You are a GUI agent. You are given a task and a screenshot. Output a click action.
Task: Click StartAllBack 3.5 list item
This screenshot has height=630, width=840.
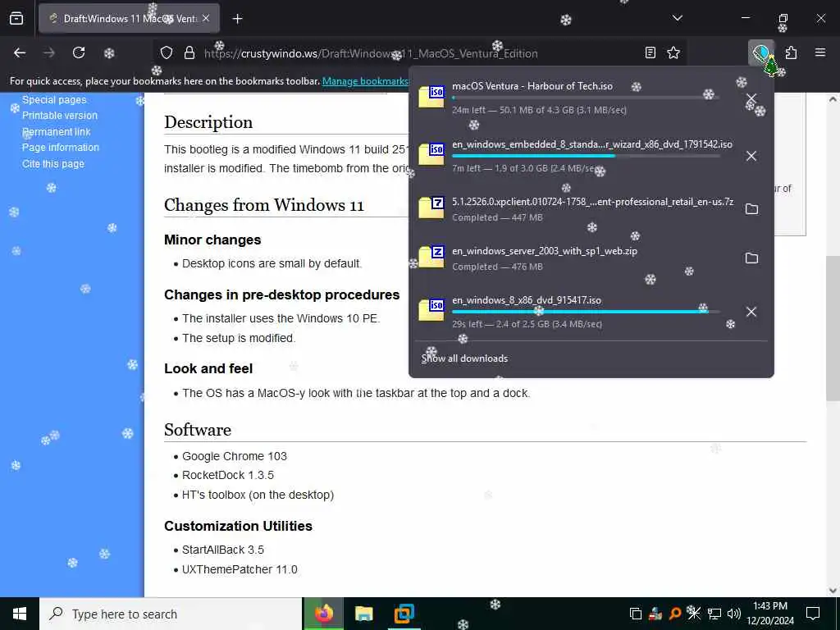[x=223, y=550]
